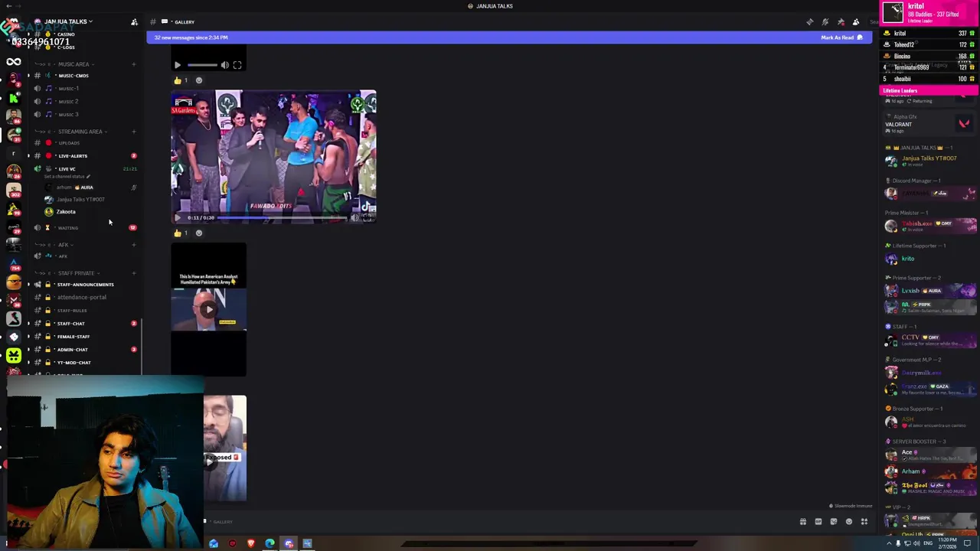This screenshot has width=980, height=551.
Task: Click the Brave browser taskbar icon
Action: (250, 543)
